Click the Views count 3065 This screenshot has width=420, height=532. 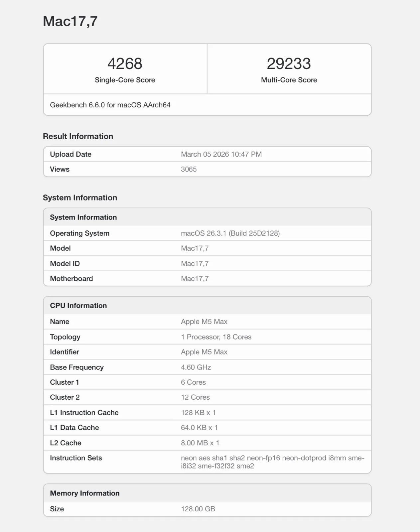189,169
